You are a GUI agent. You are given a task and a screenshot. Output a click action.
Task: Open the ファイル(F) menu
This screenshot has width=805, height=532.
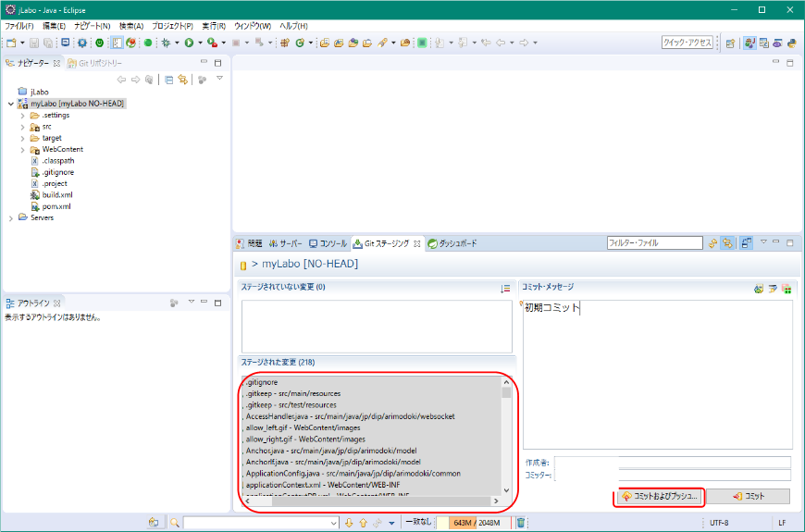pyautogui.click(x=19, y=26)
